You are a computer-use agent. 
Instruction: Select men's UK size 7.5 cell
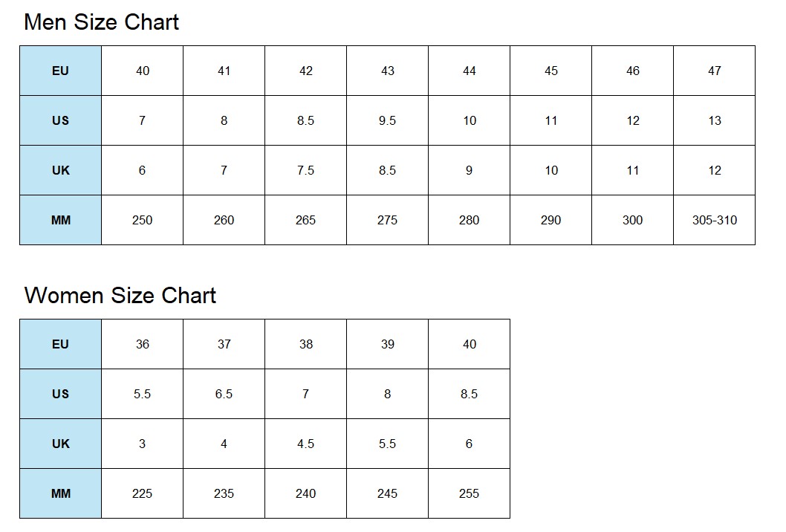pos(305,171)
